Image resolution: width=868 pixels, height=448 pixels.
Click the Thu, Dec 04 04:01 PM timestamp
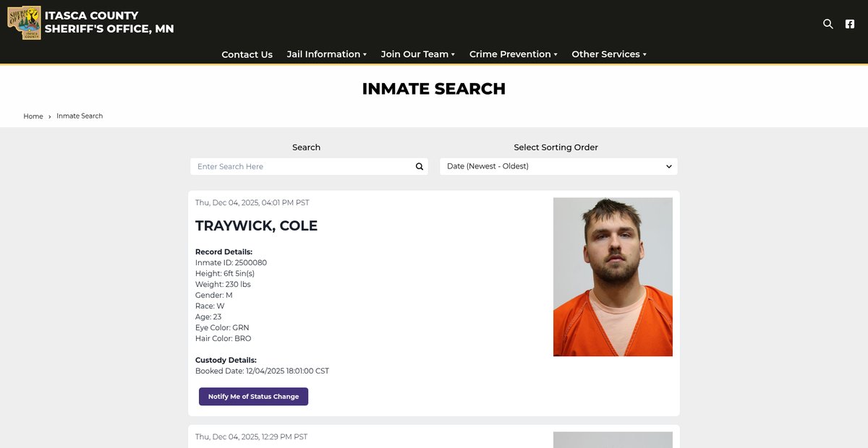coord(252,203)
